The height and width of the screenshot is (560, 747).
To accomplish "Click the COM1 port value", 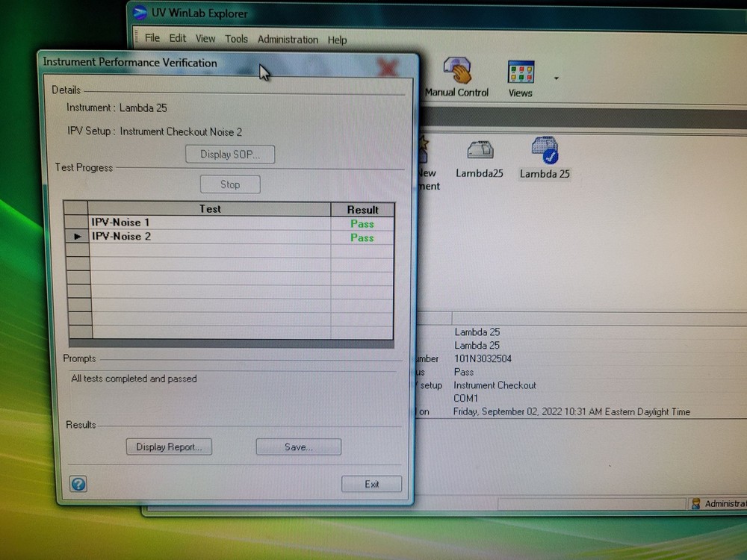I will point(465,398).
